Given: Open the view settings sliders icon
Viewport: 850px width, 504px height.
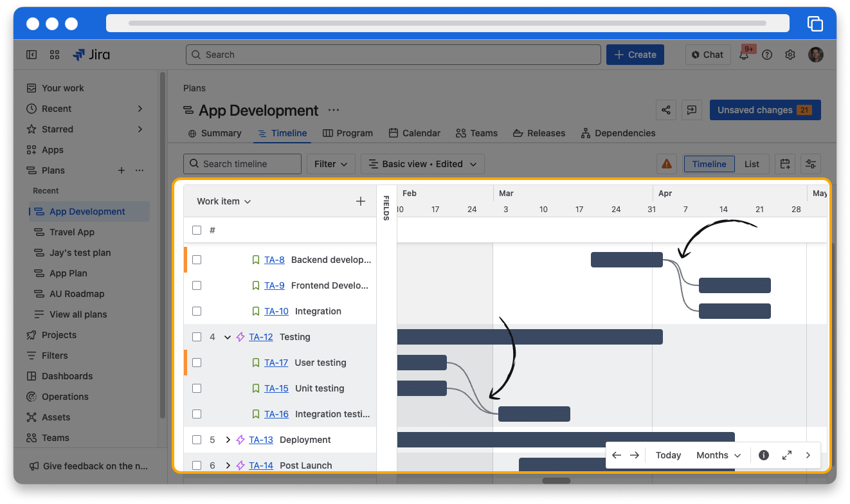Looking at the screenshot, I should (811, 164).
